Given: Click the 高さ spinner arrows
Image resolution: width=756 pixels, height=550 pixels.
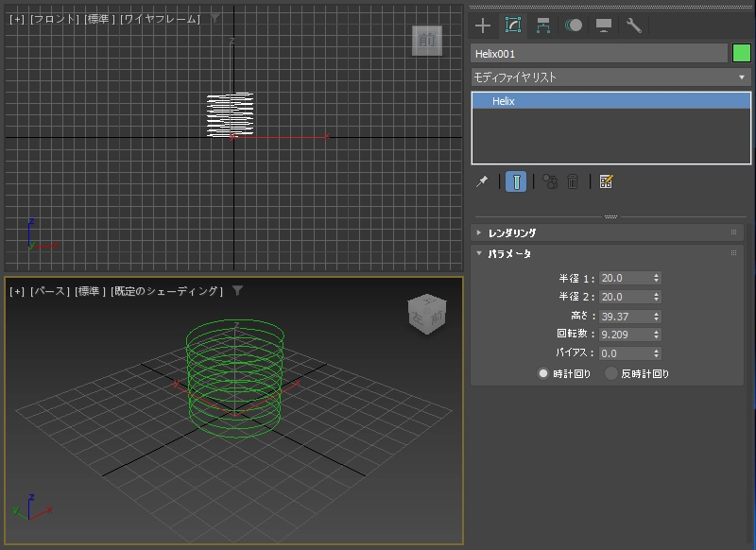Looking at the screenshot, I should click(656, 317).
